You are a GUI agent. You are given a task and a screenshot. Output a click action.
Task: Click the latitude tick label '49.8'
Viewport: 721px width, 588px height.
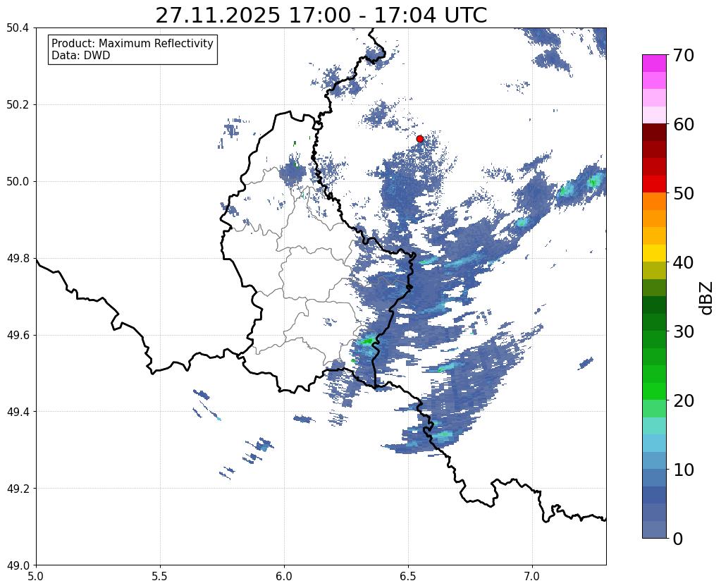pos(18,259)
